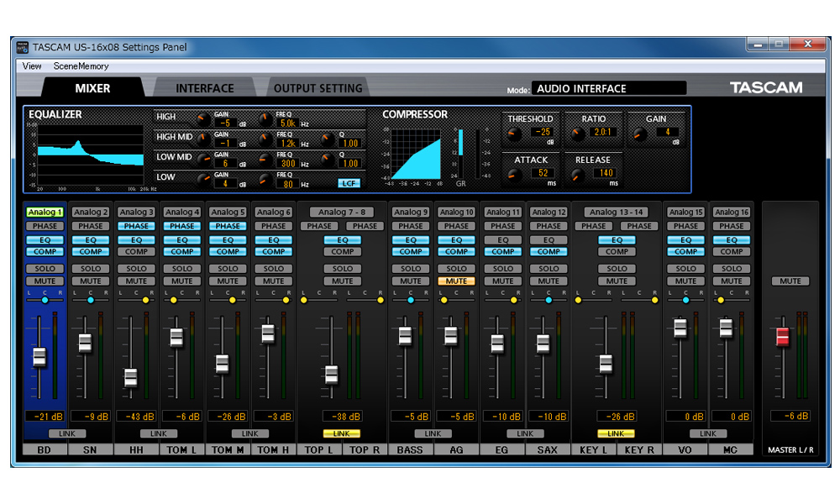The image size is (840, 504).
Task: Mute the MASTER L/R output
Action: coord(790,281)
